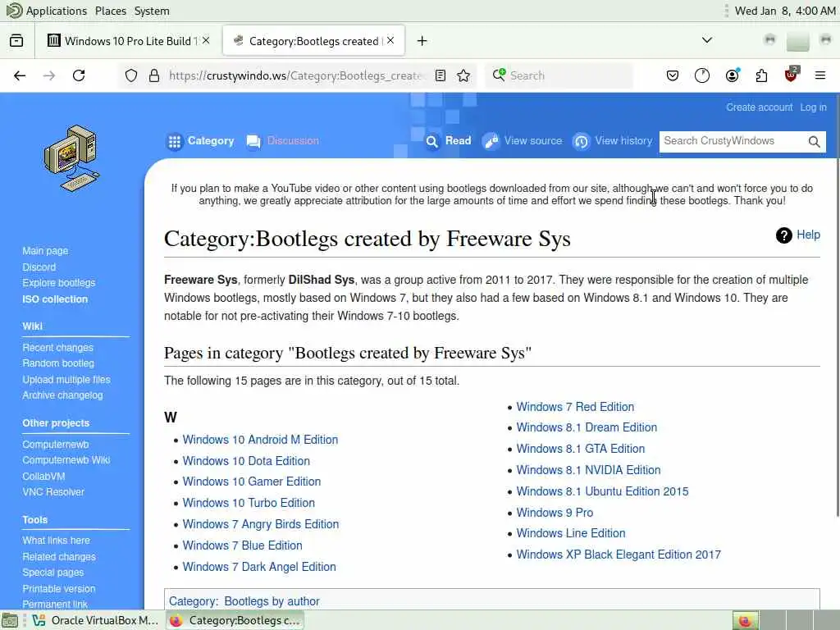Open Windows 10 Dota Edition page
This screenshot has height=630, width=840.
[x=246, y=461]
